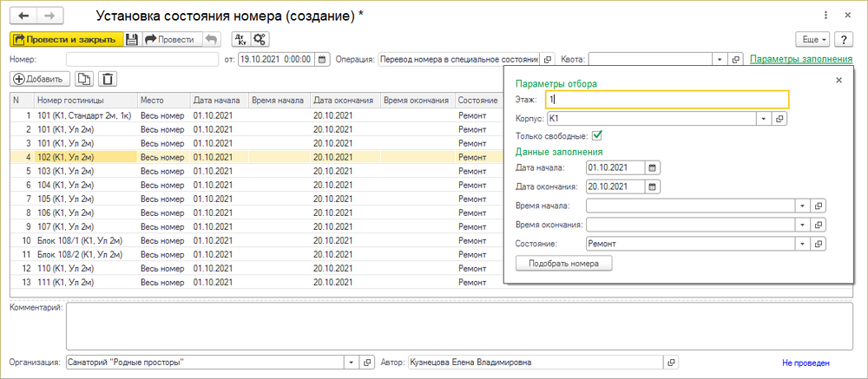Open the calendar for document date
The width and height of the screenshot is (868, 379).
coord(323,59)
